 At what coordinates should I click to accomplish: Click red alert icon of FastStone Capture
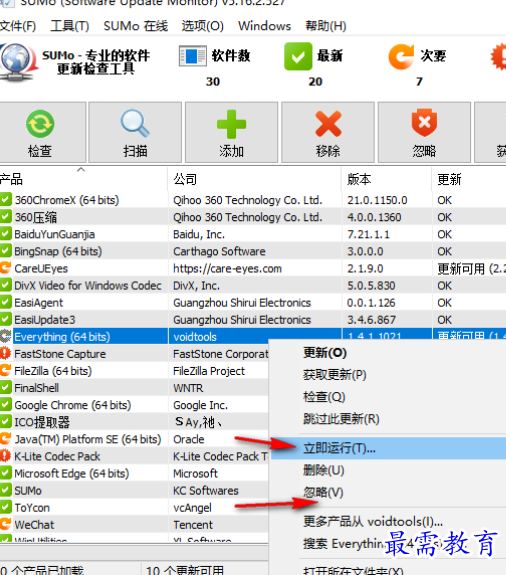[x=6, y=354]
